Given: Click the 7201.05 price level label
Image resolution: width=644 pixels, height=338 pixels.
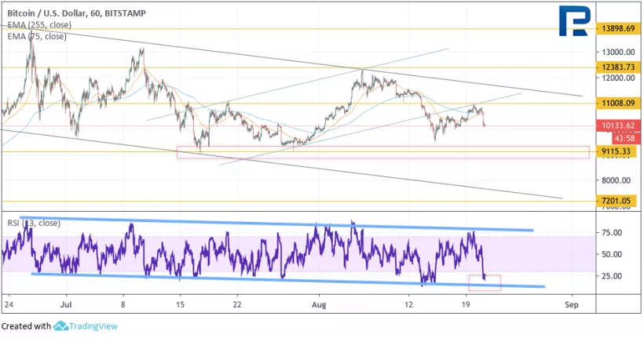Looking at the screenshot, I should tap(617, 201).
